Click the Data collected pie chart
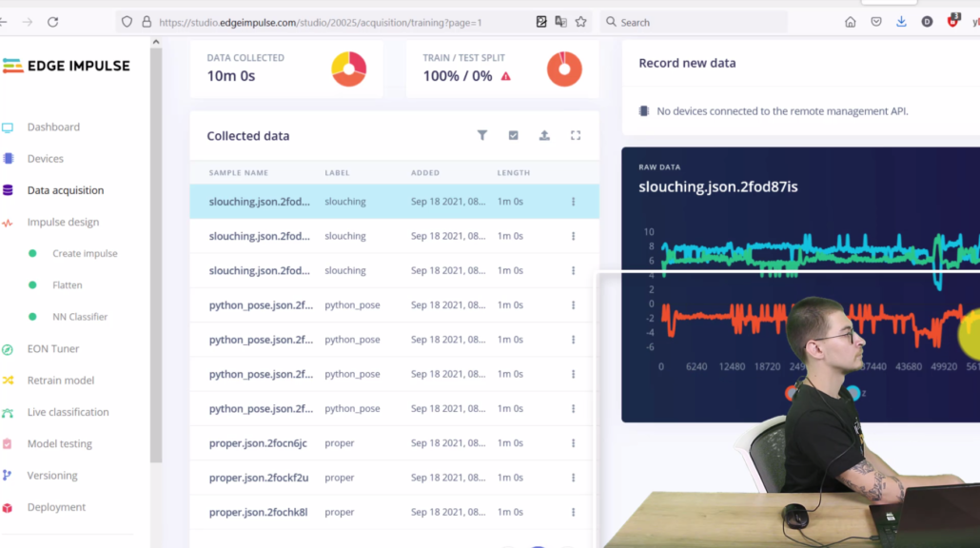 [348, 68]
